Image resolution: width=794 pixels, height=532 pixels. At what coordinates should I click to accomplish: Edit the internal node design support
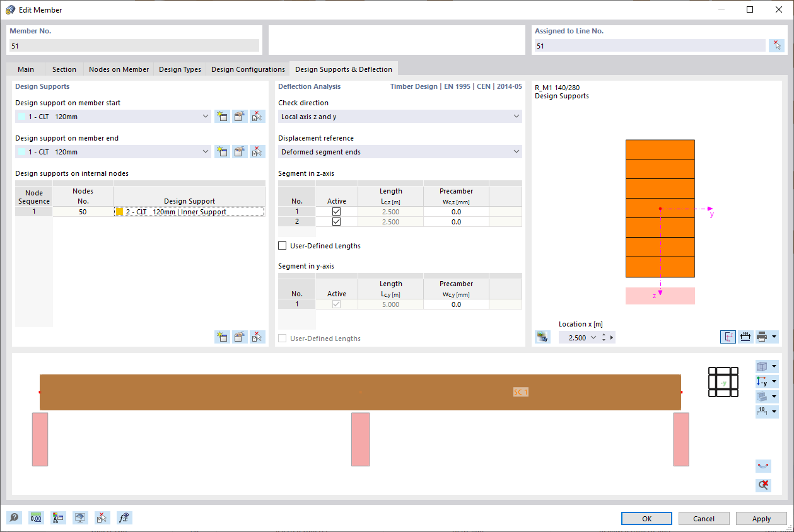tap(240, 337)
